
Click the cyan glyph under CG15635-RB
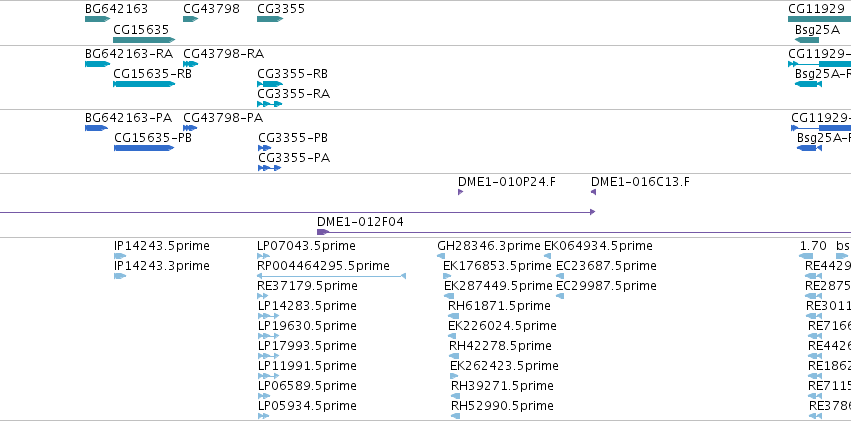(144, 84)
